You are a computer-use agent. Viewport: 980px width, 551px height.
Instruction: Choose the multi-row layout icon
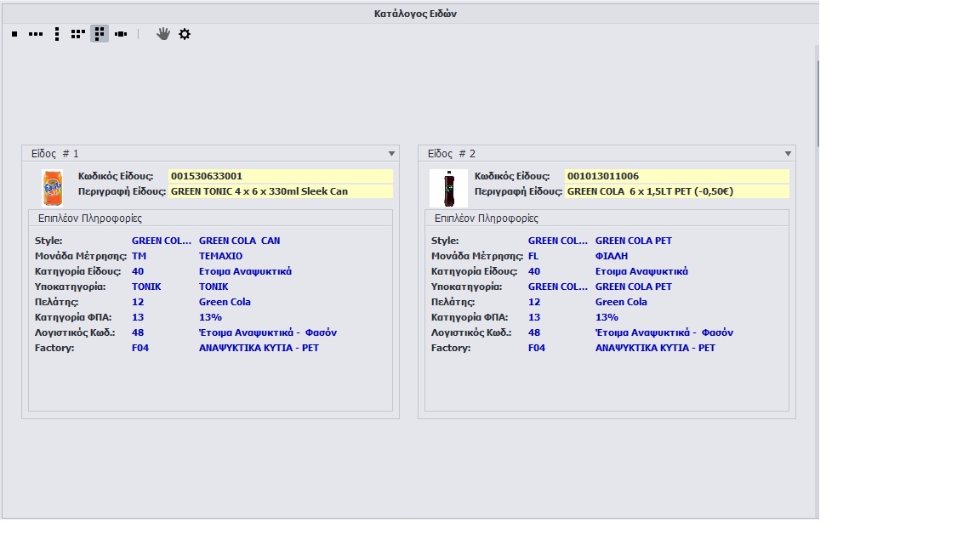click(77, 34)
